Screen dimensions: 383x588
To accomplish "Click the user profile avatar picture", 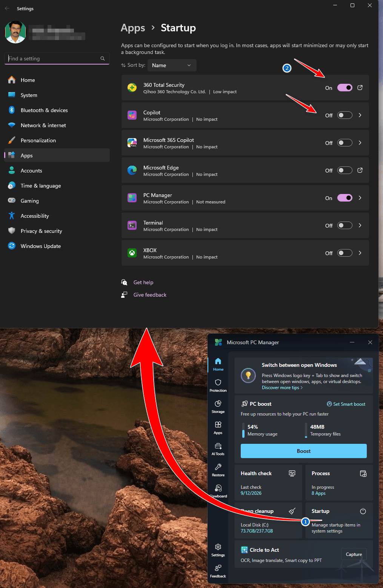I will tap(15, 32).
